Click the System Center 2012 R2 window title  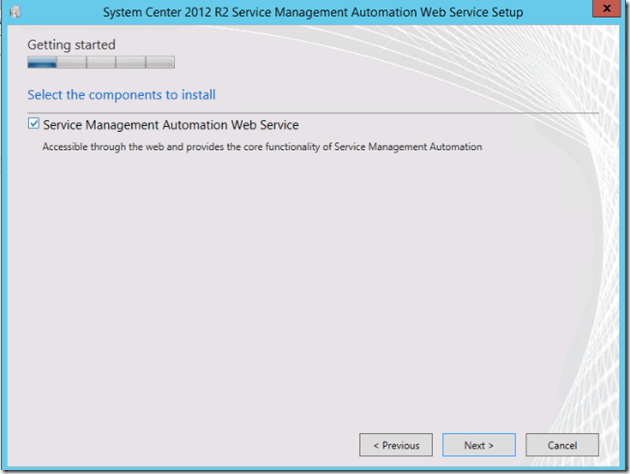(x=313, y=12)
